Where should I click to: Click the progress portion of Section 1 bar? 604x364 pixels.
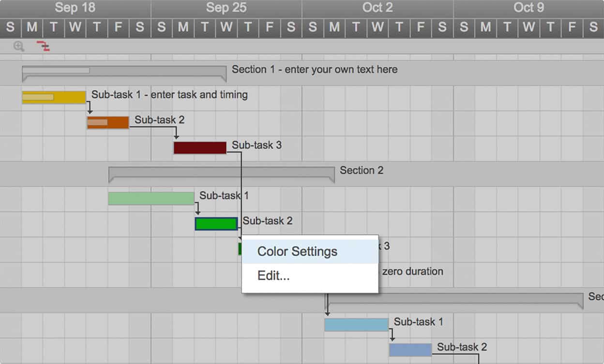(x=56, y=71)
